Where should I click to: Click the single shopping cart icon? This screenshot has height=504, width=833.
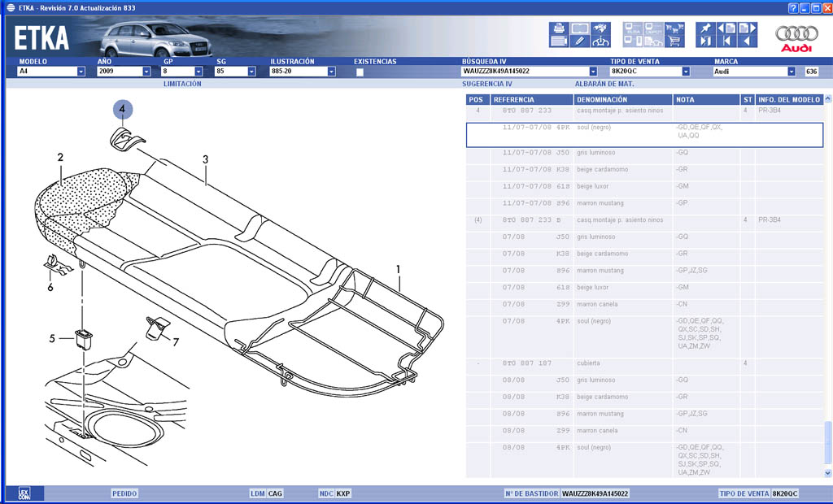pos(674,41)
